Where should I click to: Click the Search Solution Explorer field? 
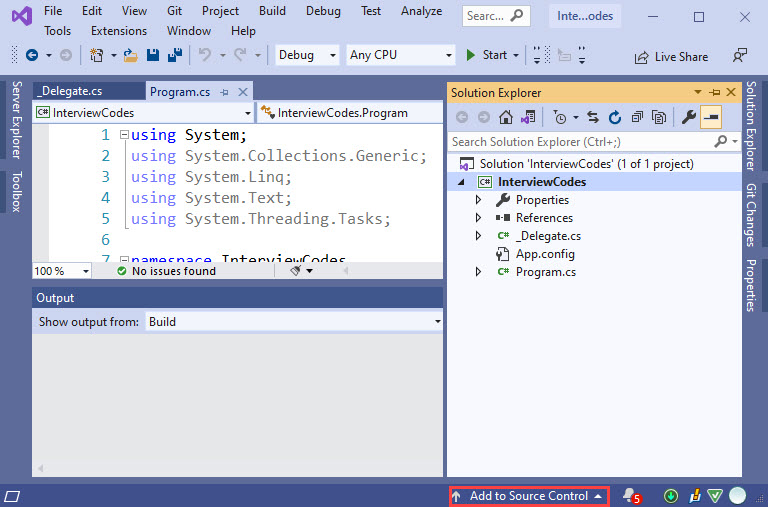[x=587, y=142]
